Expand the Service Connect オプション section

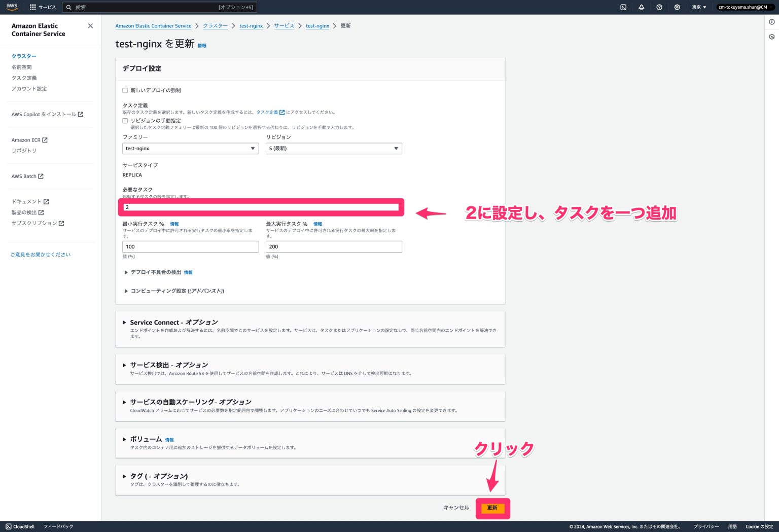124,323
